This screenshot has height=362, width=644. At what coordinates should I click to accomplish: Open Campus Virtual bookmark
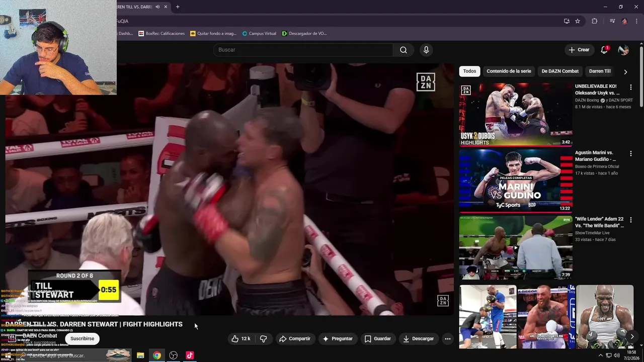point(259,34)
